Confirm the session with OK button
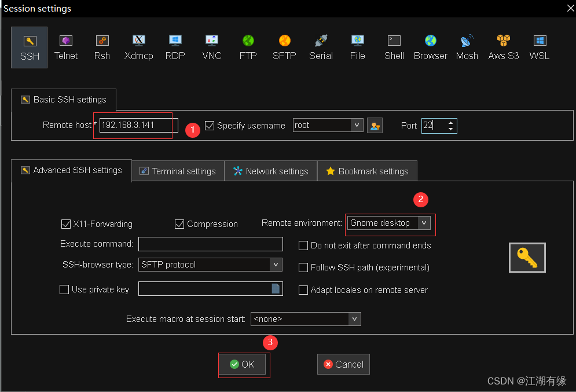576x392 pixels. click(x=242, y=364)
